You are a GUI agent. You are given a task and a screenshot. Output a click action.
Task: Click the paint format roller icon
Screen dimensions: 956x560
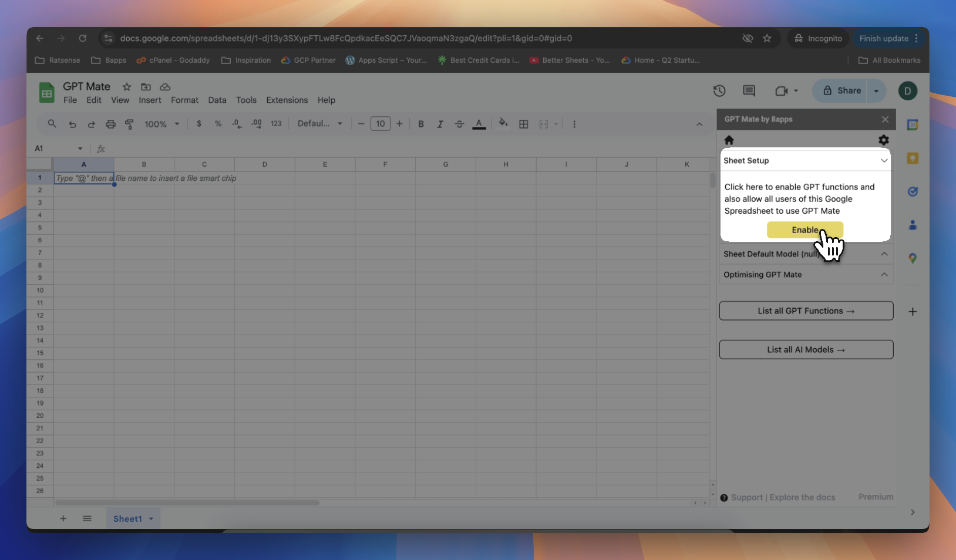[x=130, y=124]
